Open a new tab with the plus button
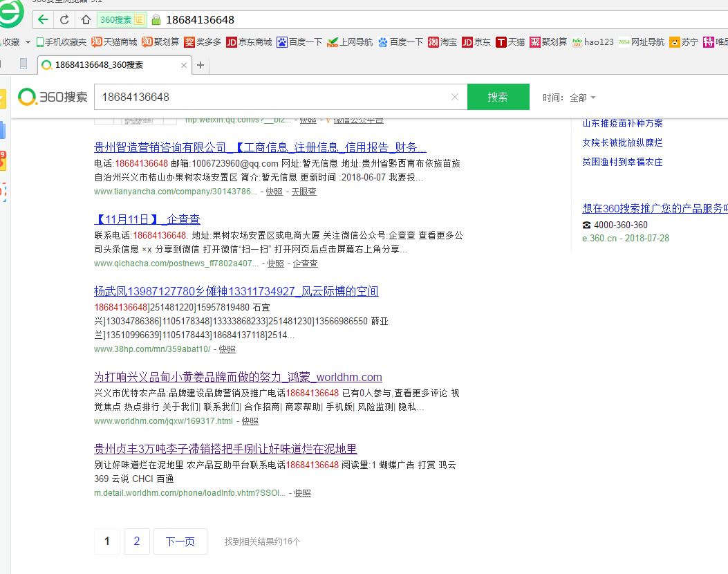The height and width of the screenshot is (574, 728). tap(200, 65)
